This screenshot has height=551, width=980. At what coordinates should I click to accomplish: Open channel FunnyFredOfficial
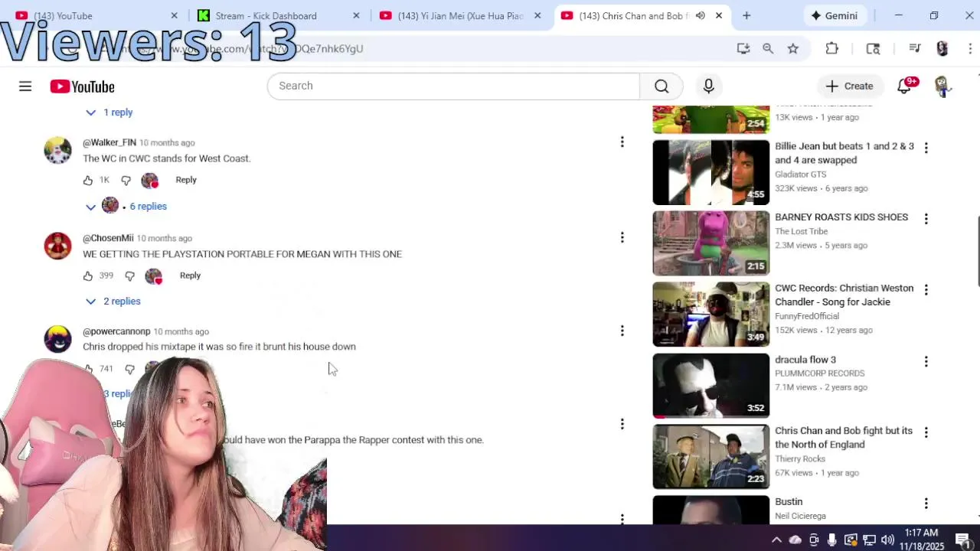(x=807, y=316)
